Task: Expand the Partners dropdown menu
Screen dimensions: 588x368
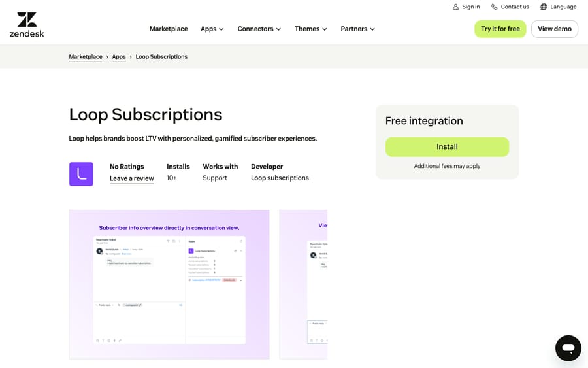Action: pyautogui.click(x=357, y=29)
